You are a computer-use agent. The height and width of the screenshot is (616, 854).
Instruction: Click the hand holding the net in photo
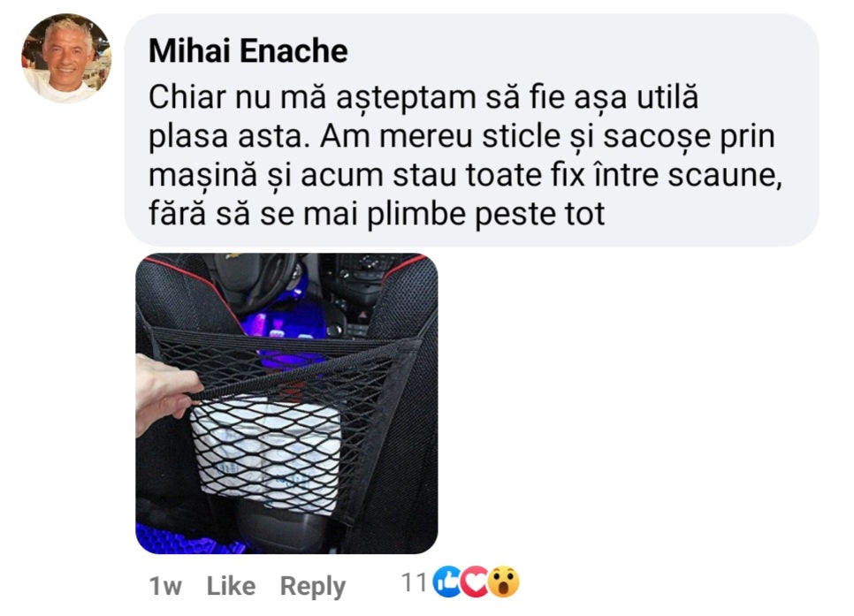click(165, 394)
